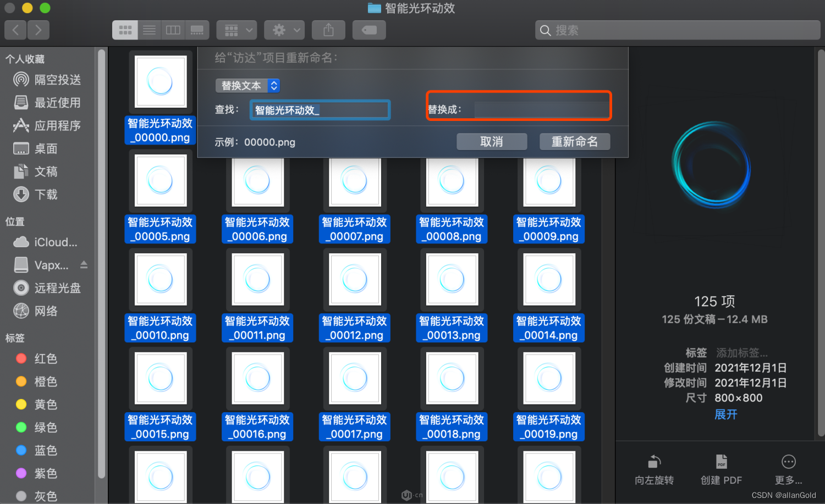Click the tags icon in the toolbar
825x504 pixels.
369,30
